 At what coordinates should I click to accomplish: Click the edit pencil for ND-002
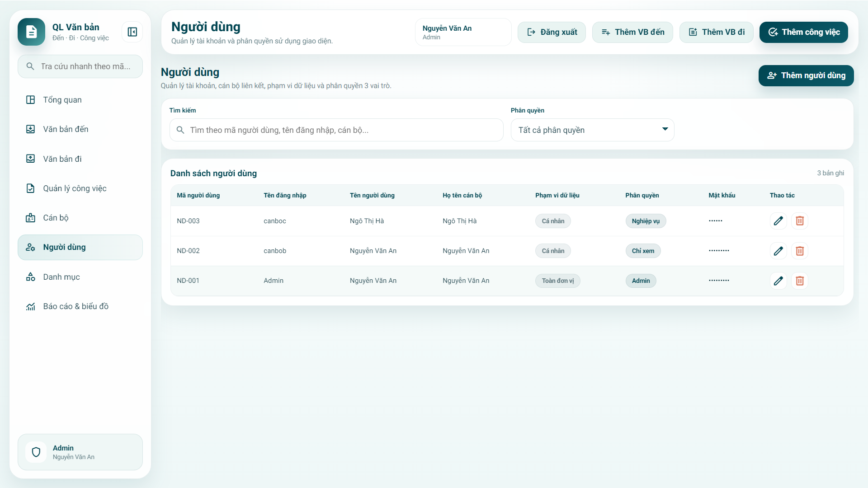(778, 251)
